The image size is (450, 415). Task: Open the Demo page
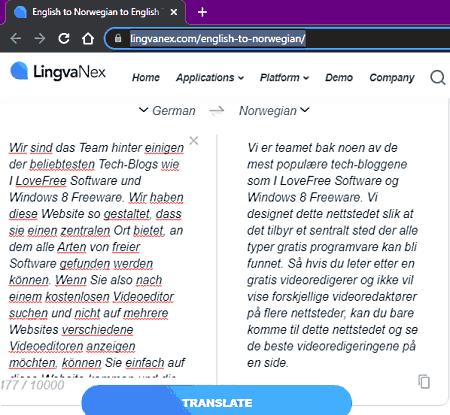(339, 78)
